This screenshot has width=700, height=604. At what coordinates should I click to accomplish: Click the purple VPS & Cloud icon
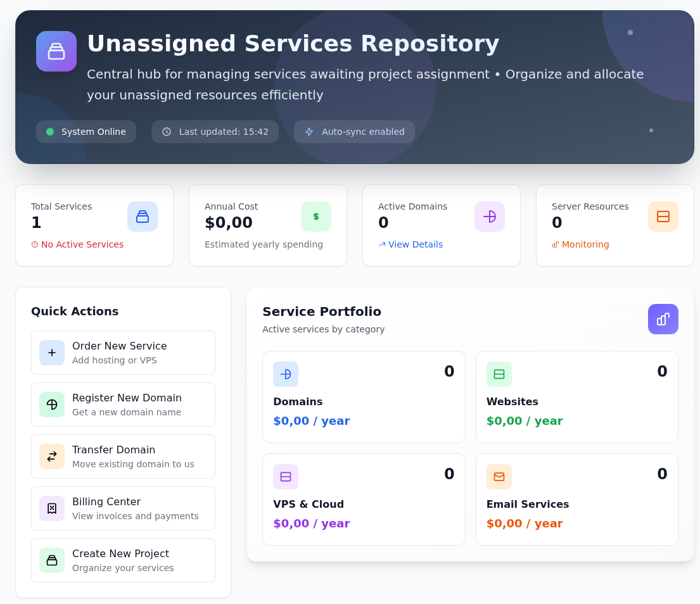coord(286,477)
